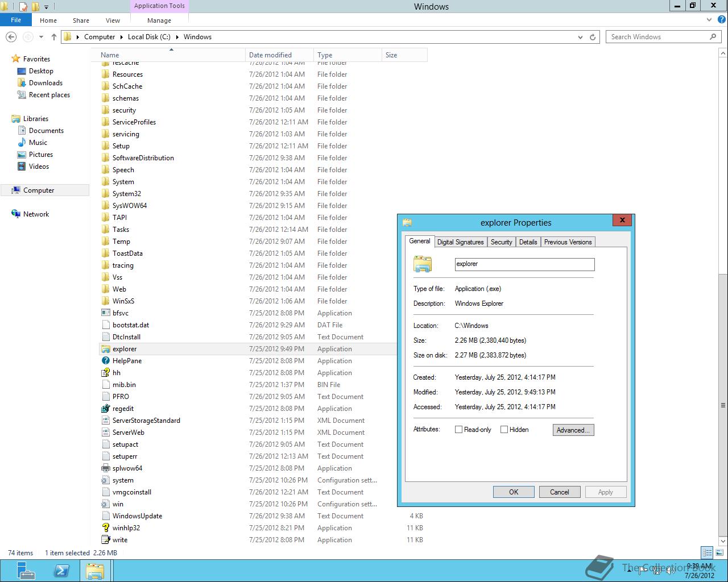The image size is (728, 582).
Task: Open the Share ribbon tab
Action: (x=81, y=20)
